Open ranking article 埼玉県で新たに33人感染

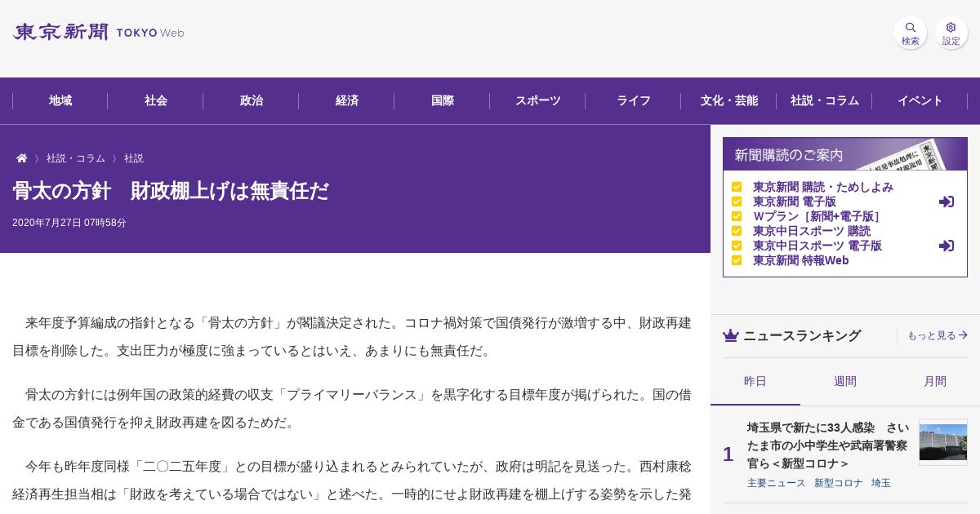[x=827, y=445]
